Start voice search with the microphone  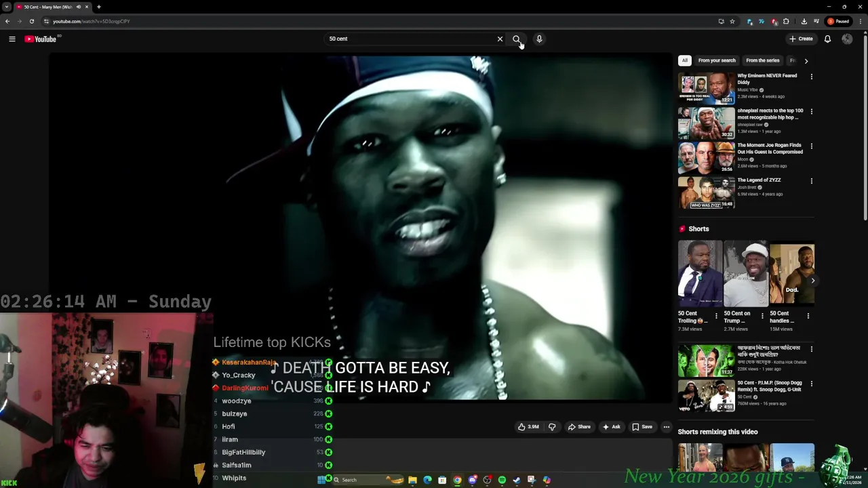point(539,39)
